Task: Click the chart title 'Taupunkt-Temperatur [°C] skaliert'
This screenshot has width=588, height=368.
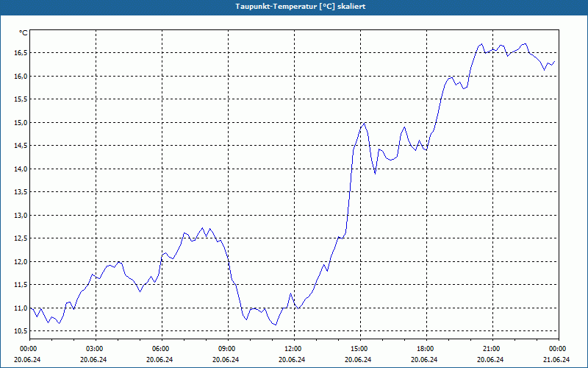Action: coord(301,7)
